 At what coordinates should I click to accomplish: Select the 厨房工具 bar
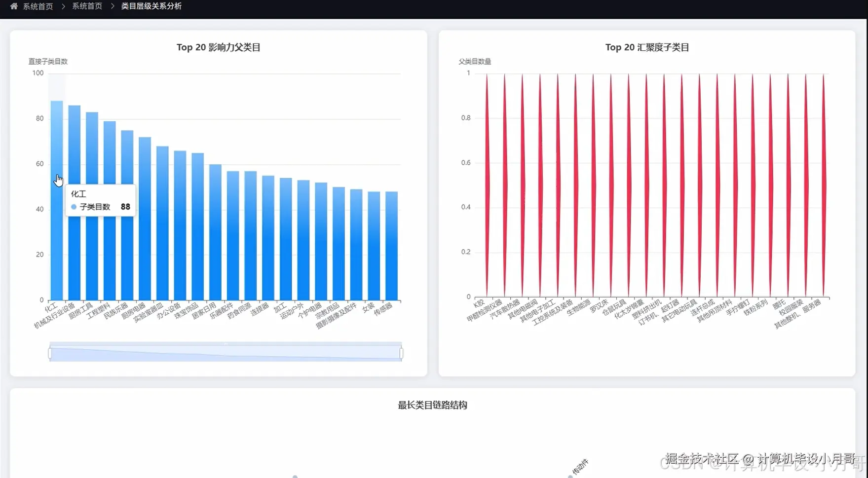pos(92,206)
